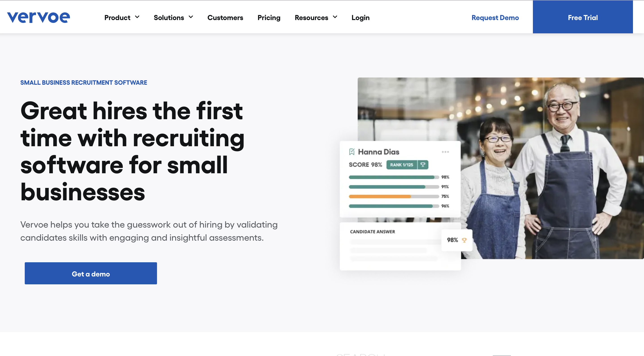Open the Login page
This screenshot has height=356, width=644.
point(360,18)
